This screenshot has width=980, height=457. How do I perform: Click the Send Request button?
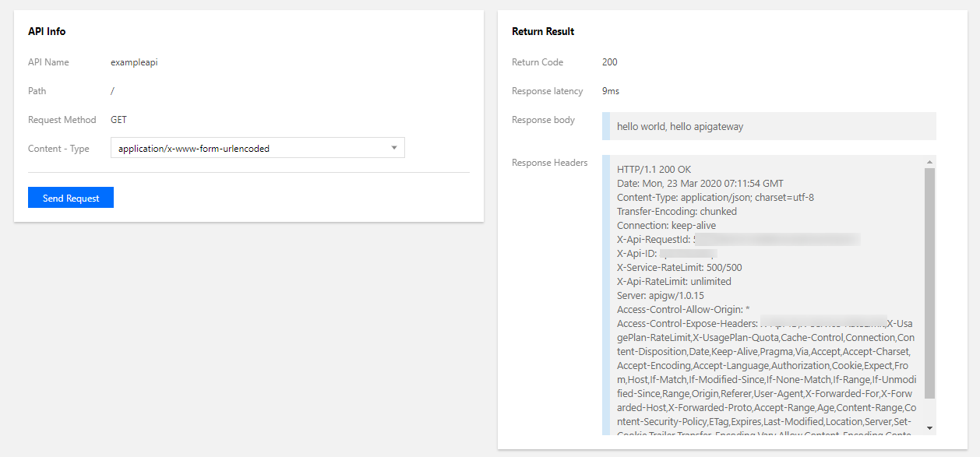click(x=71, y=198)
